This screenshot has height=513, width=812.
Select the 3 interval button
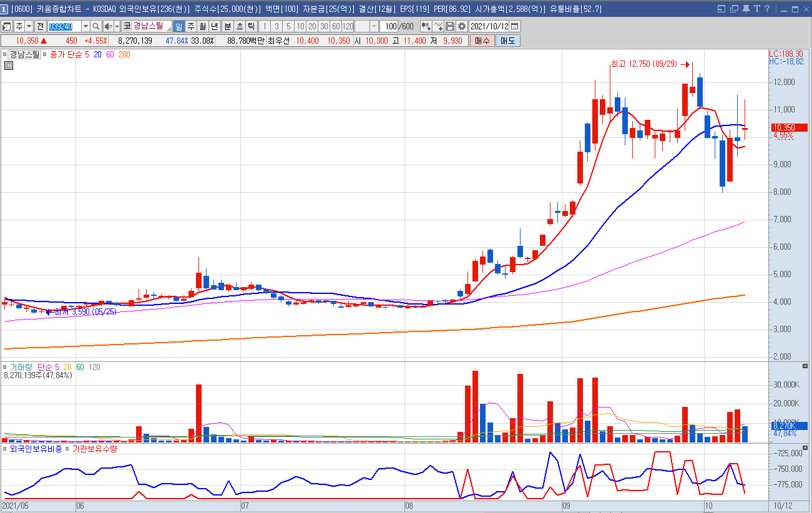click(276, 26)
